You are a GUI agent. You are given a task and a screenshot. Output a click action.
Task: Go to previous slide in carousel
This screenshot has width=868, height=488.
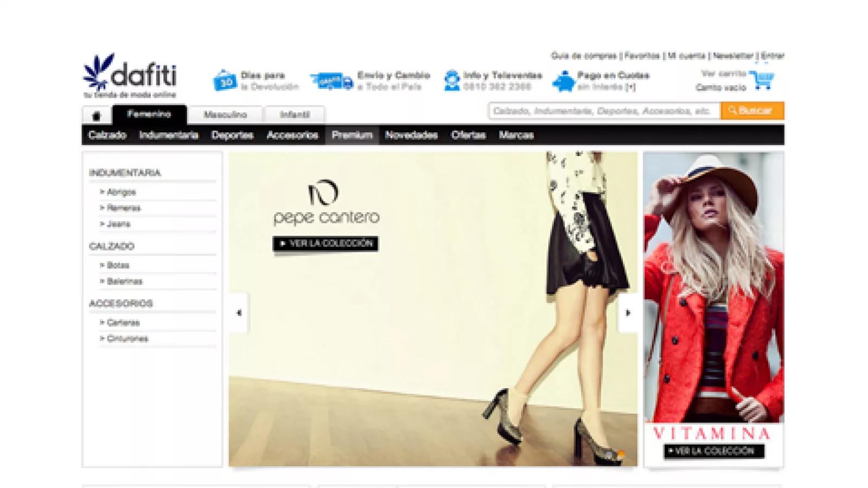(239, 313)
